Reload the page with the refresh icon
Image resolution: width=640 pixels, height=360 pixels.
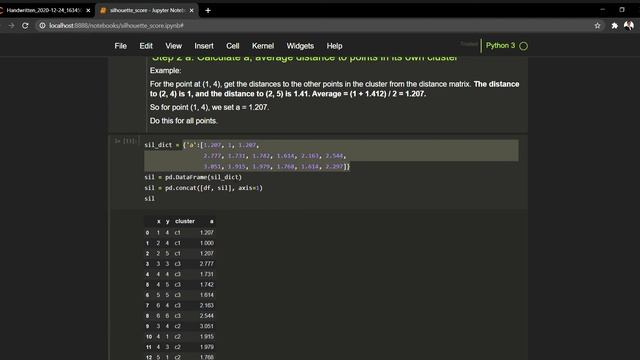(x=25, y=25)
